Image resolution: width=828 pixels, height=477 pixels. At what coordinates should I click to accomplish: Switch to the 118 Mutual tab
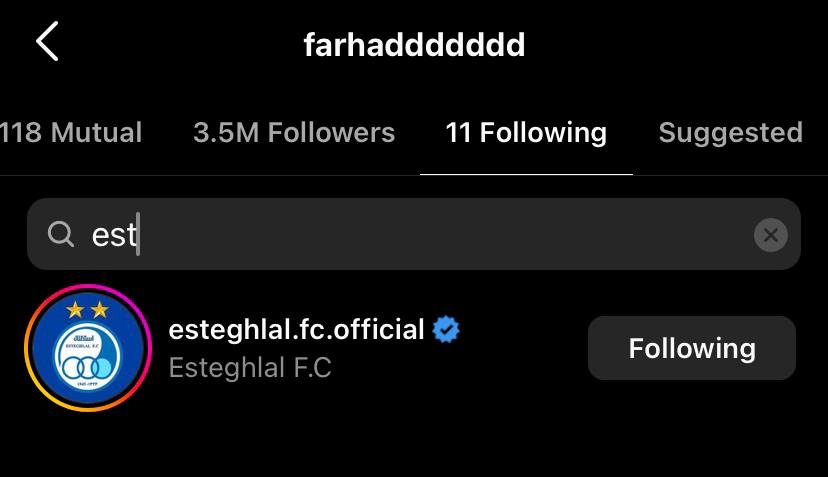(71, 132)
